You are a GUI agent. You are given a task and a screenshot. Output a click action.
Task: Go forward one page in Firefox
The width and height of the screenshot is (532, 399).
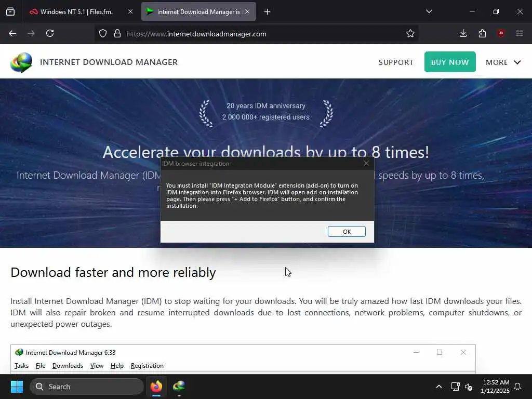pos(31,33)
